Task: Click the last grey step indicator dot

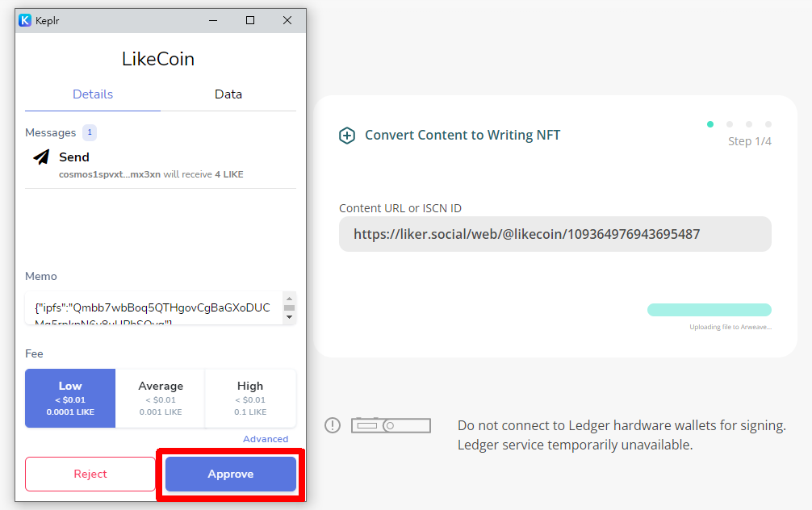Action: click(x=768, y=124)
